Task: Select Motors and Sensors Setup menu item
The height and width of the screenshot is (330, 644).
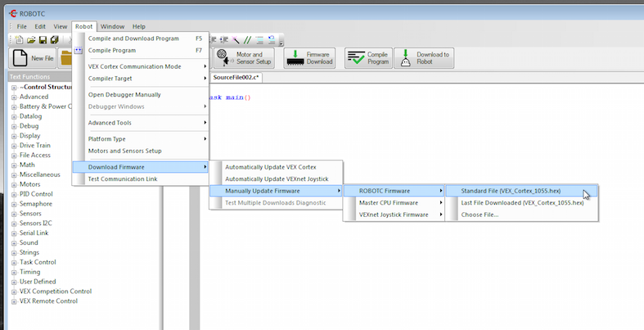Action: [x=141, y=151]
